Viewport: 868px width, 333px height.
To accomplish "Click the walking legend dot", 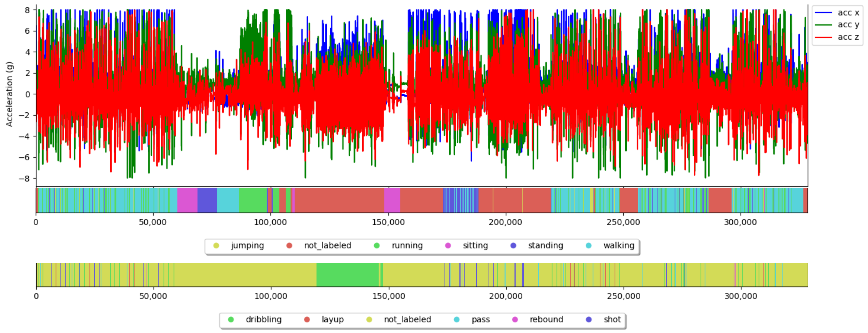I will 589,246.
